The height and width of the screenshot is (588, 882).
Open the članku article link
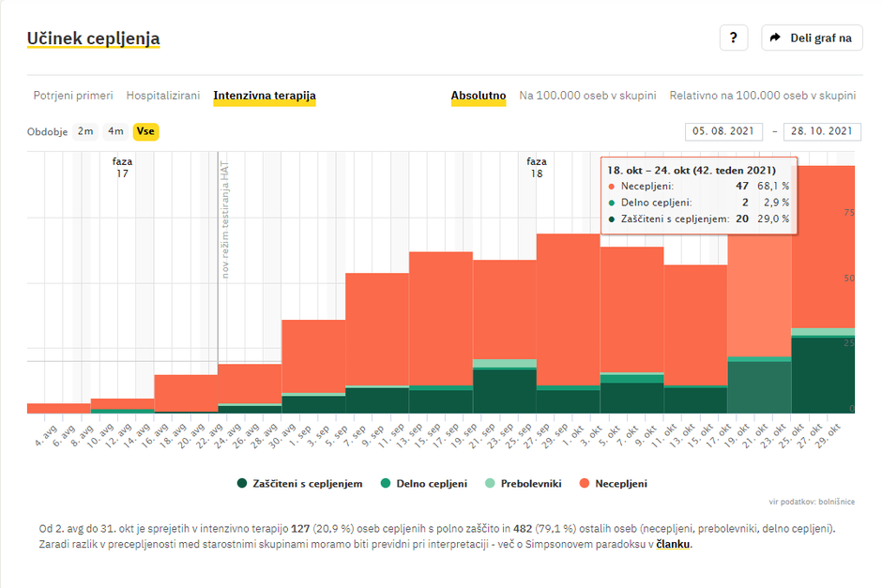point(672,545)
